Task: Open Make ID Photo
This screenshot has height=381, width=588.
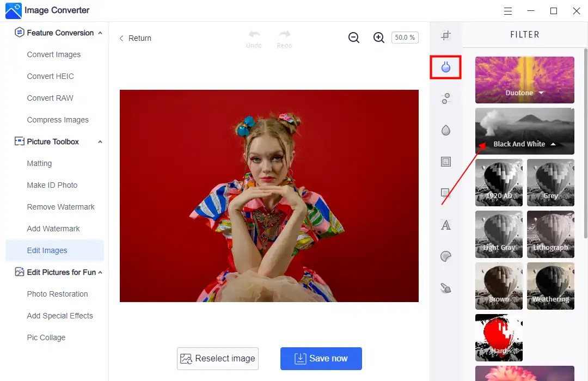Action: click(52, 185)
